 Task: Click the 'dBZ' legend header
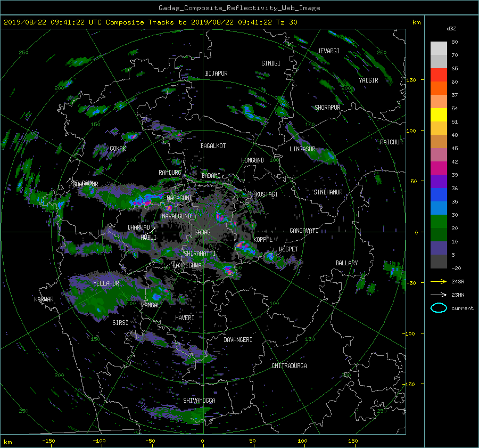pyautogui.click(x=451, y=28)
